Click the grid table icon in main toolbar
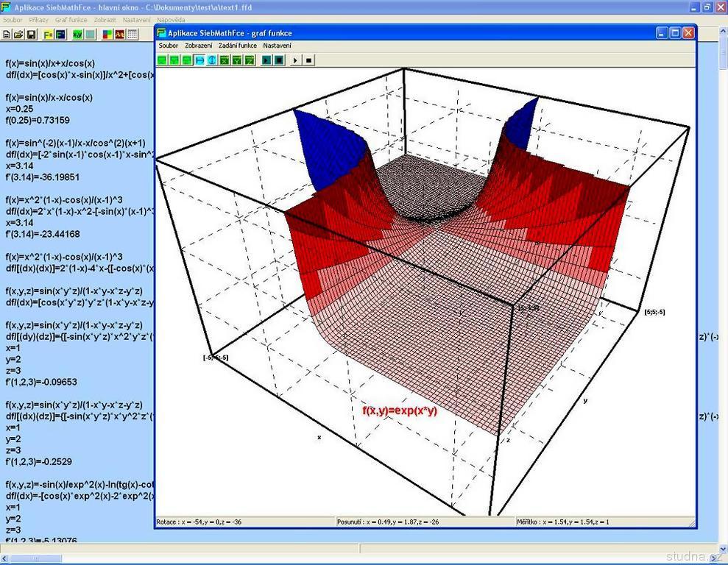The width and height of the screenshot is (728, 565). 132,34
